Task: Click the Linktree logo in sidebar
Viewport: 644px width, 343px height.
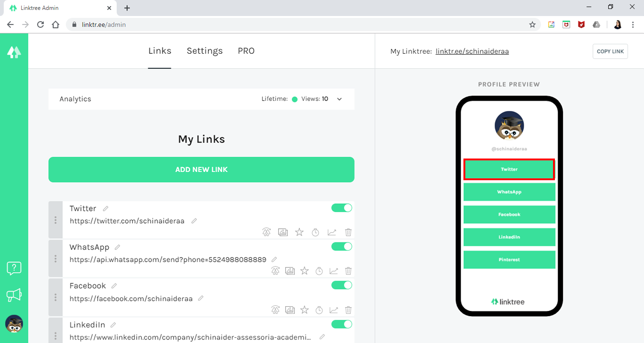Action: pyautogui.click(x=14, y=52)
